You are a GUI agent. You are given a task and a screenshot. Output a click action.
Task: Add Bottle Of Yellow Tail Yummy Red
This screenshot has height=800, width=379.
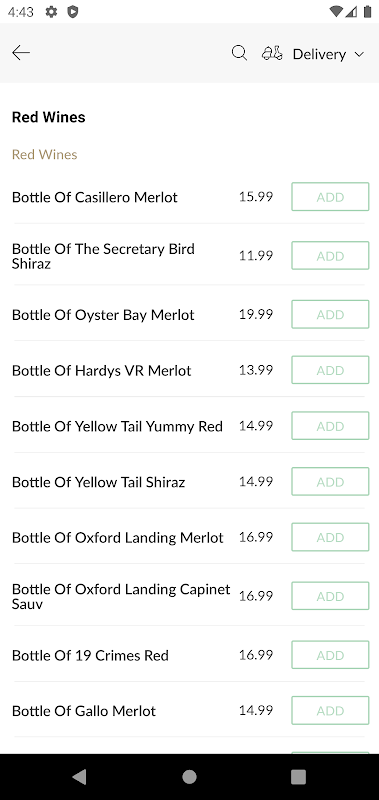tap(330, 426)
